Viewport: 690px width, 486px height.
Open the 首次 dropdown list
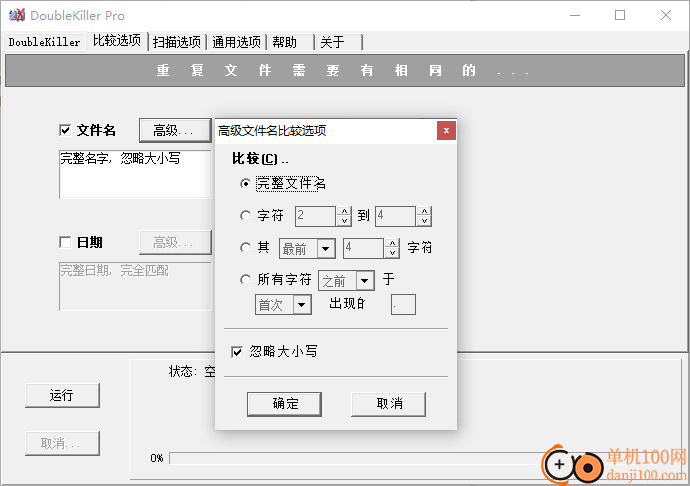point(302,305)
